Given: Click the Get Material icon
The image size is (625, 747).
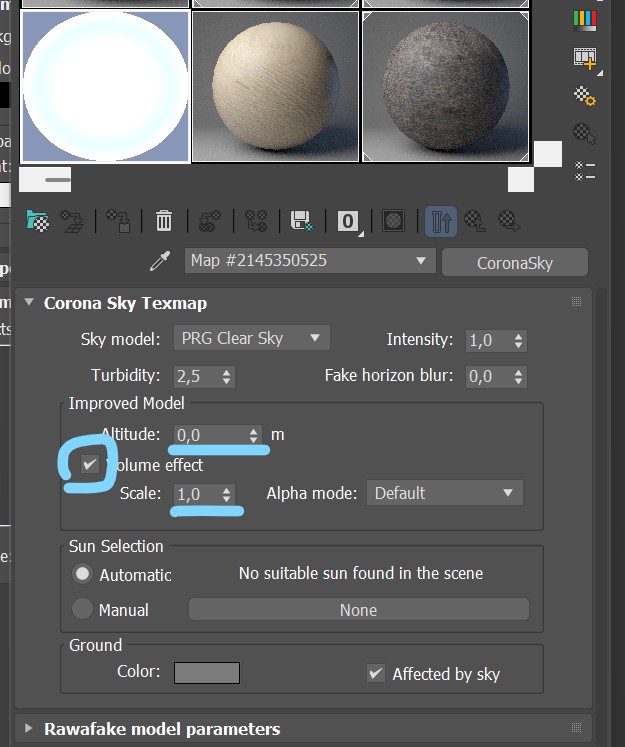Looking at the screenshot, I should 38,221.
